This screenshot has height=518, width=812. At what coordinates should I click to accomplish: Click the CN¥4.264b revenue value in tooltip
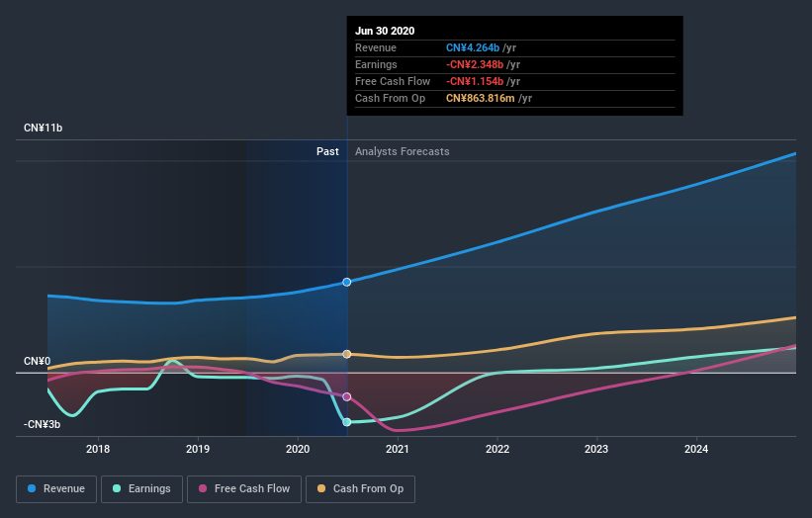(473, 47)
